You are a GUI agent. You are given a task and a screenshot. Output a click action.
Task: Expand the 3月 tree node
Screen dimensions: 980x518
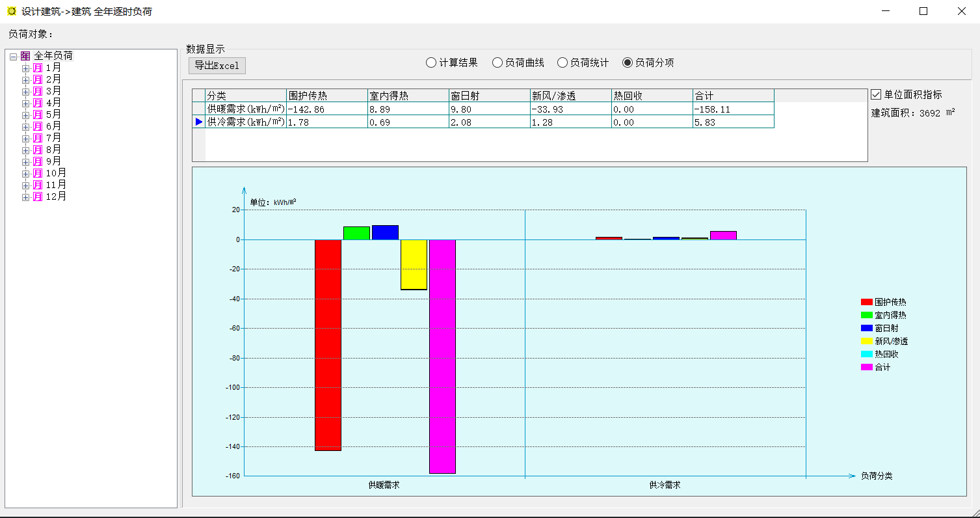tap(26, 92)
